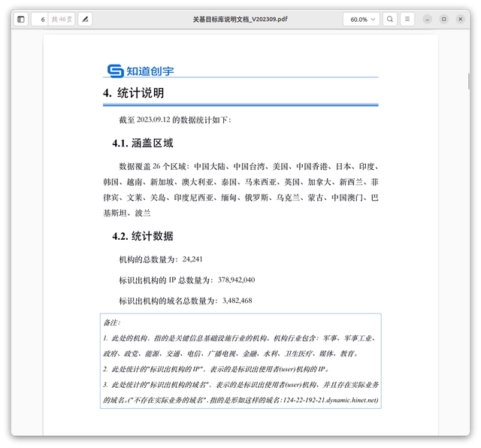The height and width of the screenshot is (448, 481).
Task: Click the vertical scrollbar on the right
Action: coord(469,83)
